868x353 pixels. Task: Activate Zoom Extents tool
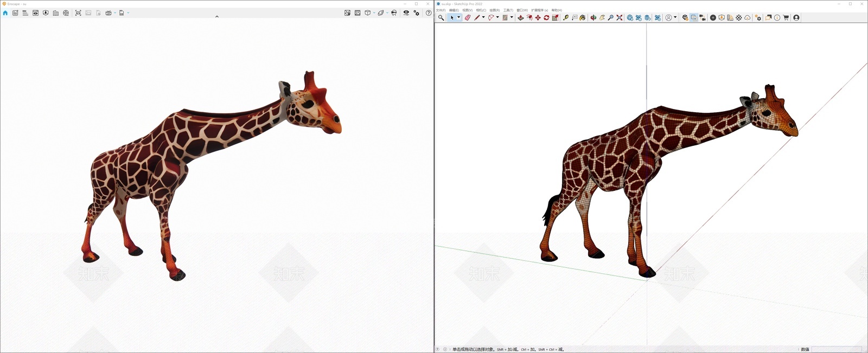click(619, 17)
